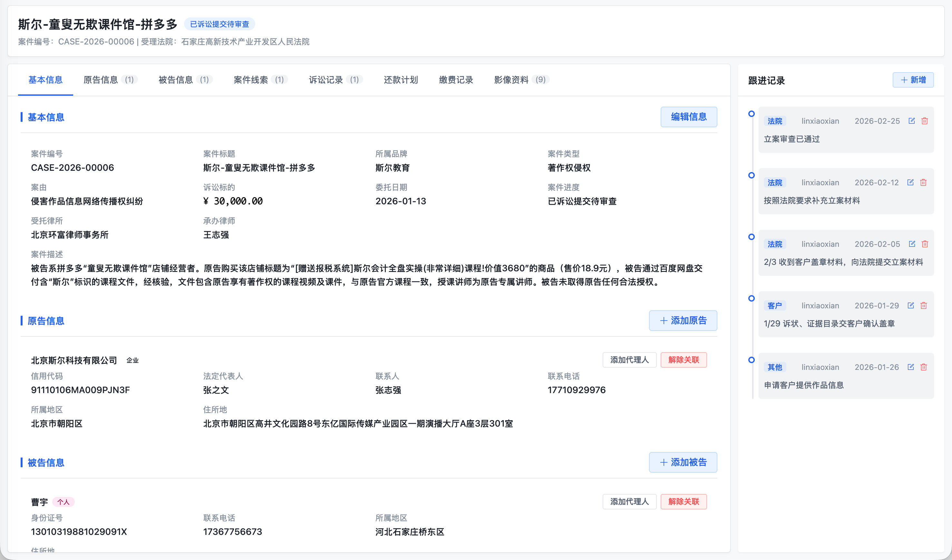952x560 pixels.
Task: Open the 还款计划 tab
Action: coord(401,80)
